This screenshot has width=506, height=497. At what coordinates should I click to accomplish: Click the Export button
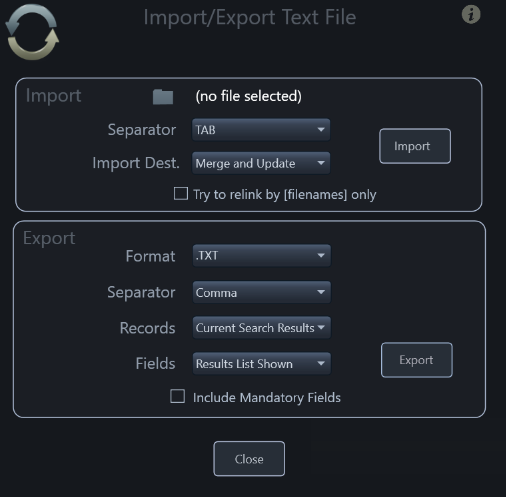click(x=417, y=360)
